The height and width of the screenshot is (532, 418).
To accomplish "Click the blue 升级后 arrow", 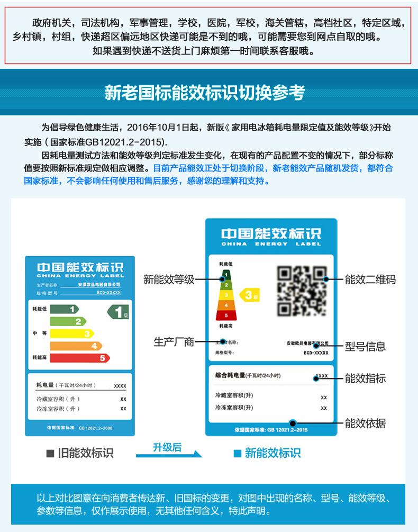I will [169, 450].
